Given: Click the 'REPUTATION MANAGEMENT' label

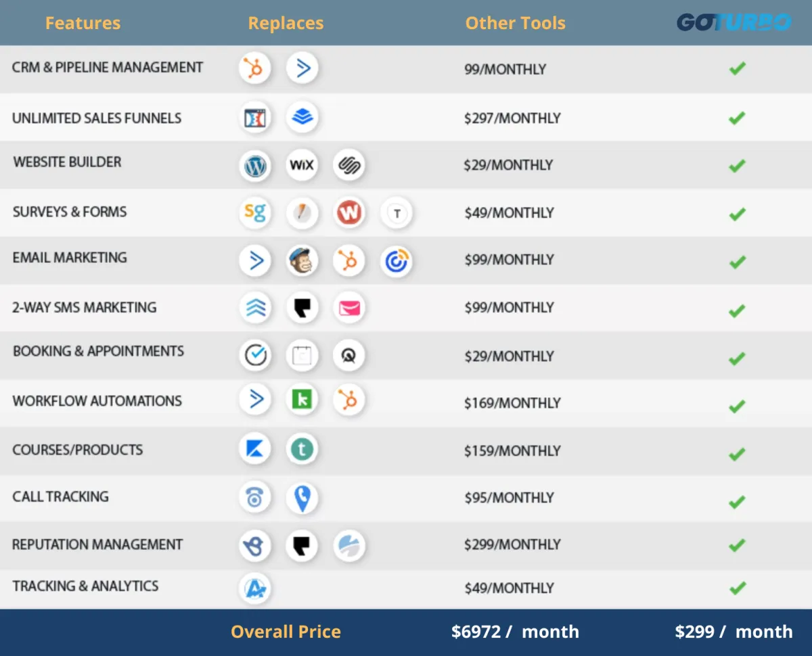Looking at the screenshot, I should pos(97,544).
